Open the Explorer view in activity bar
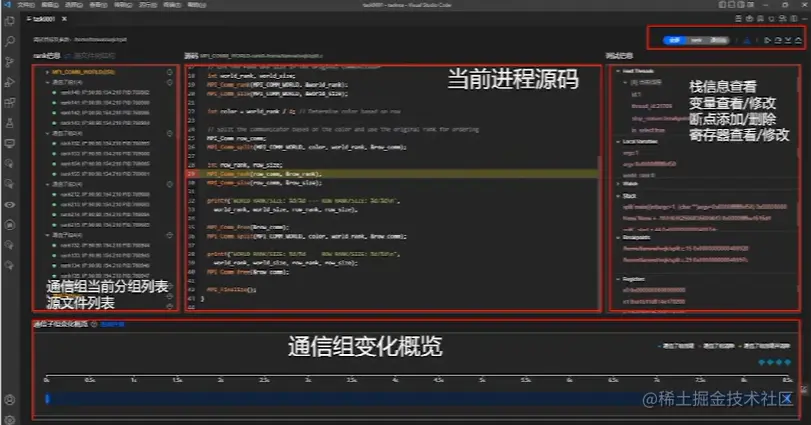This screenshot has width=811, height=425. 9,21
